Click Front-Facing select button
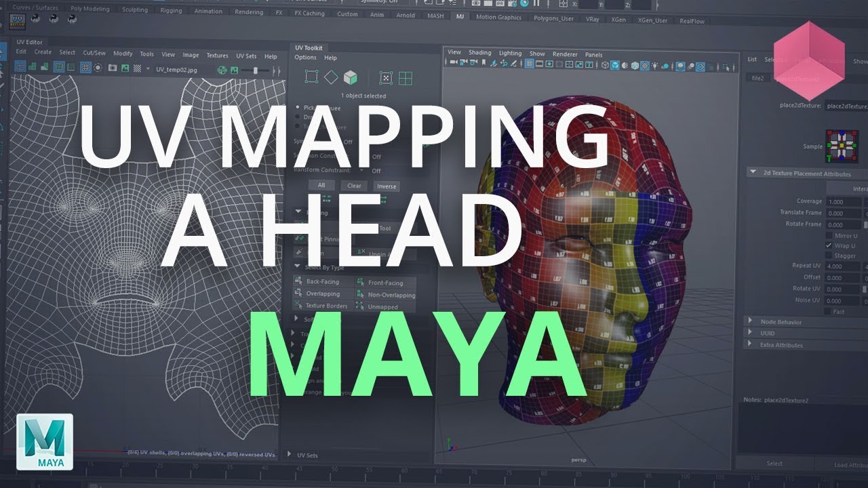The image size is (868, 488). pos(385,282)
